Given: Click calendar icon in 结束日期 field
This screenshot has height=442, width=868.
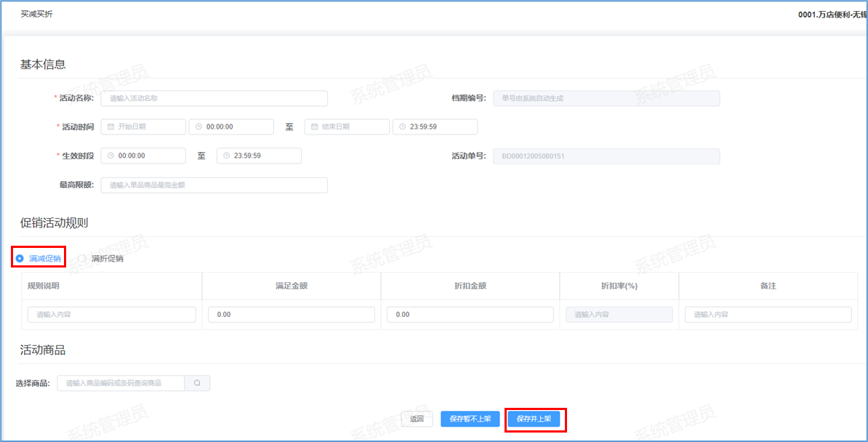Looking at the screenshot, I should (314, 126).
